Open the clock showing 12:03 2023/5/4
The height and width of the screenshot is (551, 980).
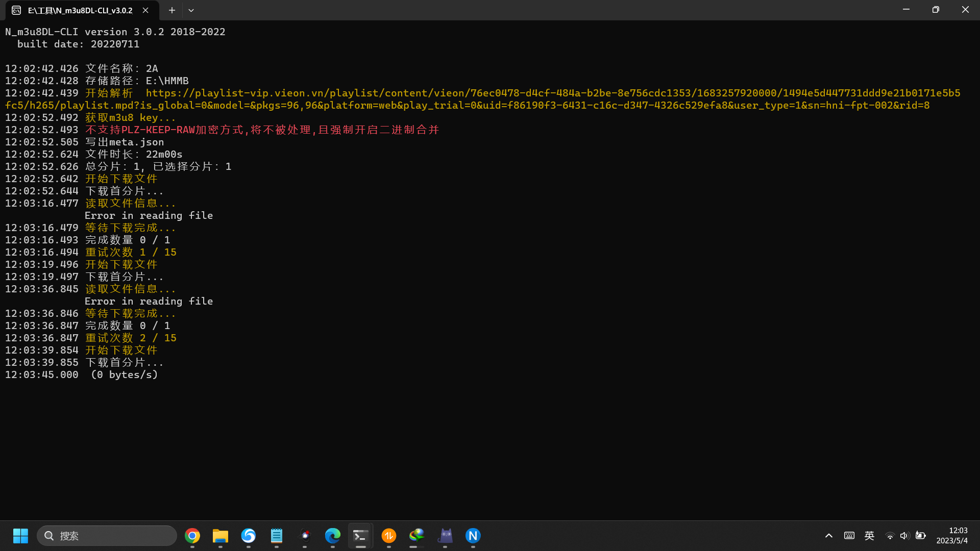pyautogui.click(x=952, y=536)
